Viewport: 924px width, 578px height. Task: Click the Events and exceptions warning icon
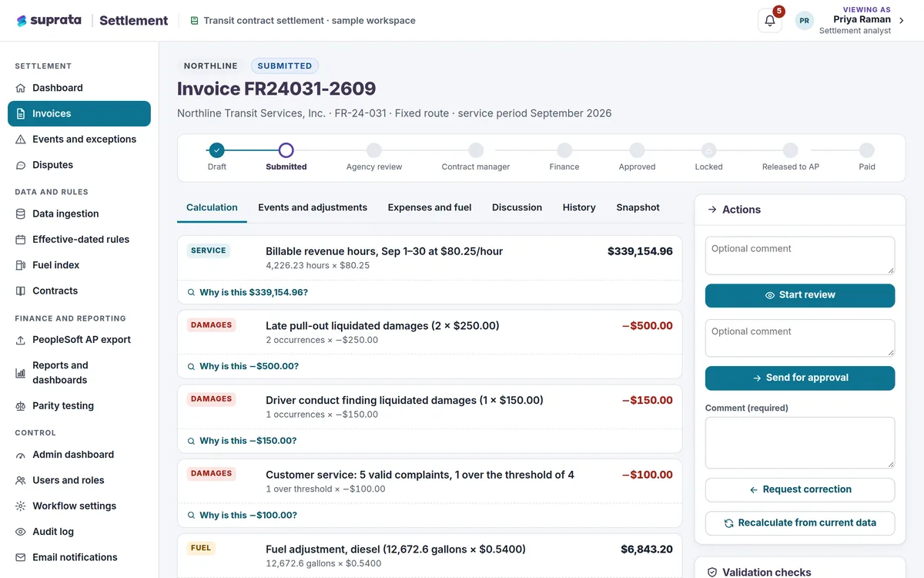[x=21, y=139]
